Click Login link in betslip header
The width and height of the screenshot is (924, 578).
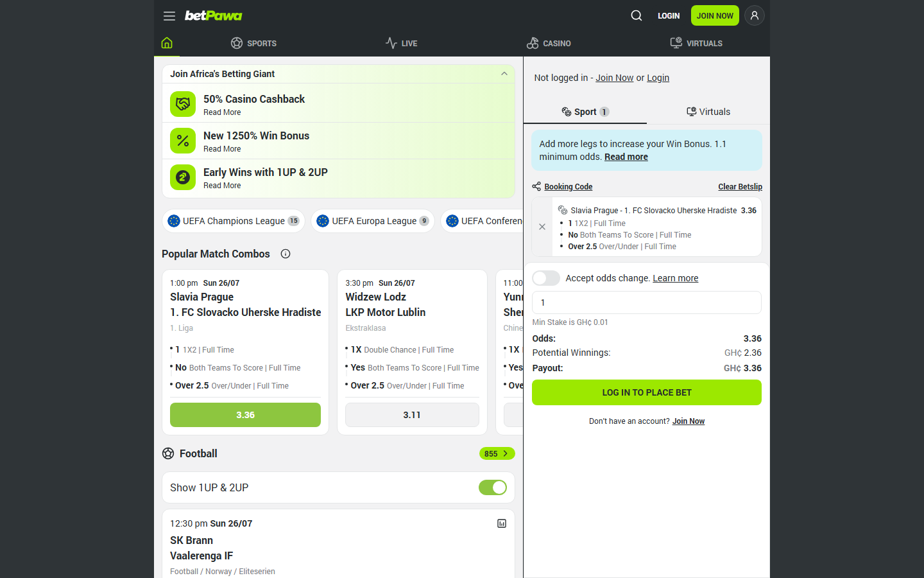coord(658,78)
